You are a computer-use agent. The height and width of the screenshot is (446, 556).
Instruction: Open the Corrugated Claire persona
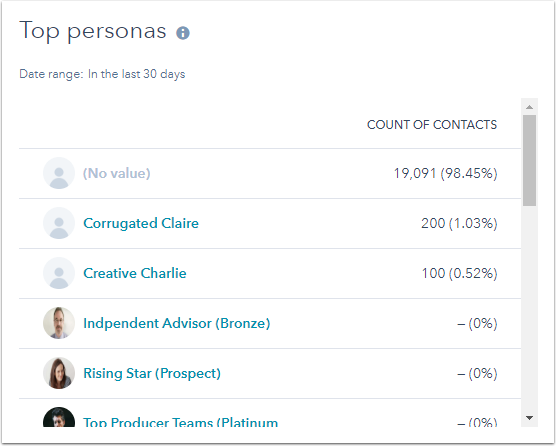pyautogui.click(x=141, y=223)
